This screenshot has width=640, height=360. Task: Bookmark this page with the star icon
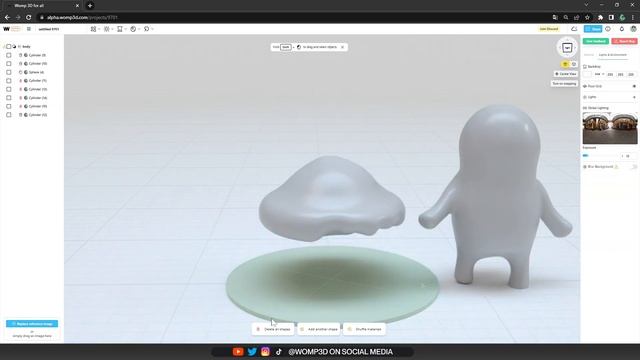pyautogui.click(x=587, y=18)
